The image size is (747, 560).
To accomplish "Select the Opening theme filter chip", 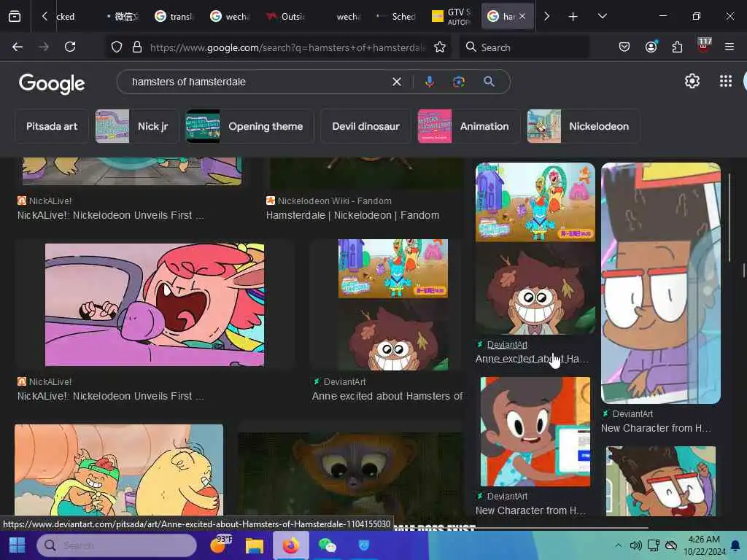I will tap(249, 126).
